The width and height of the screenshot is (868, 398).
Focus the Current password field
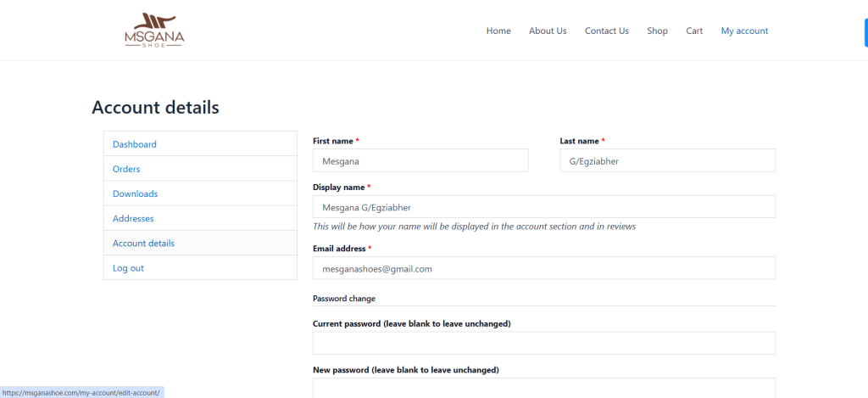coord(543,343)
